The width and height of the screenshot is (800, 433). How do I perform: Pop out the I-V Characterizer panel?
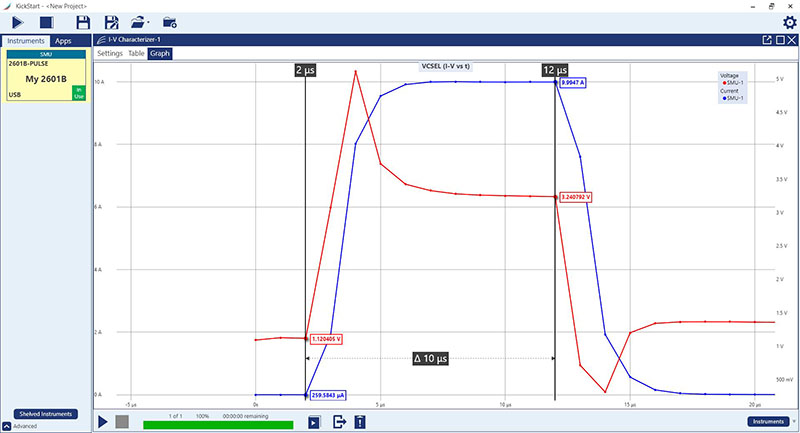(766, 40)
